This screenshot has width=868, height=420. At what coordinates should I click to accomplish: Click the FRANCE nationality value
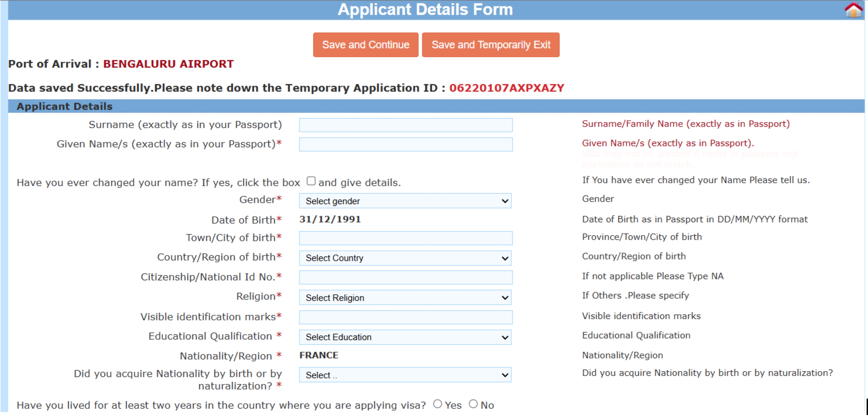[318, 355]
